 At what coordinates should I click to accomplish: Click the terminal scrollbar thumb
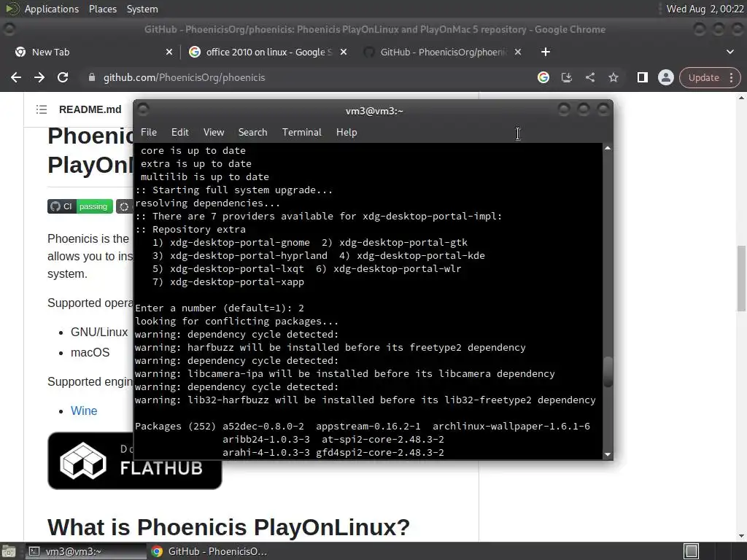[608, 372]
